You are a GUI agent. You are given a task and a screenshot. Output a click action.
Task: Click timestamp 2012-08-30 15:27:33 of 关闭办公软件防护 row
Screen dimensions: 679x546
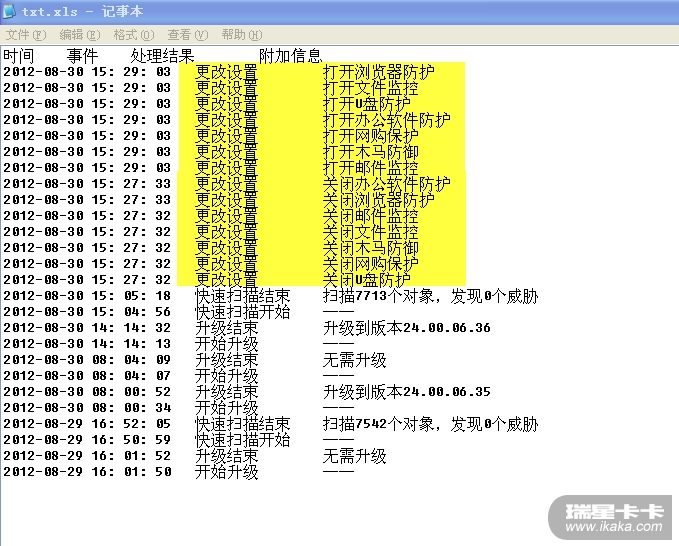[87, 184]
